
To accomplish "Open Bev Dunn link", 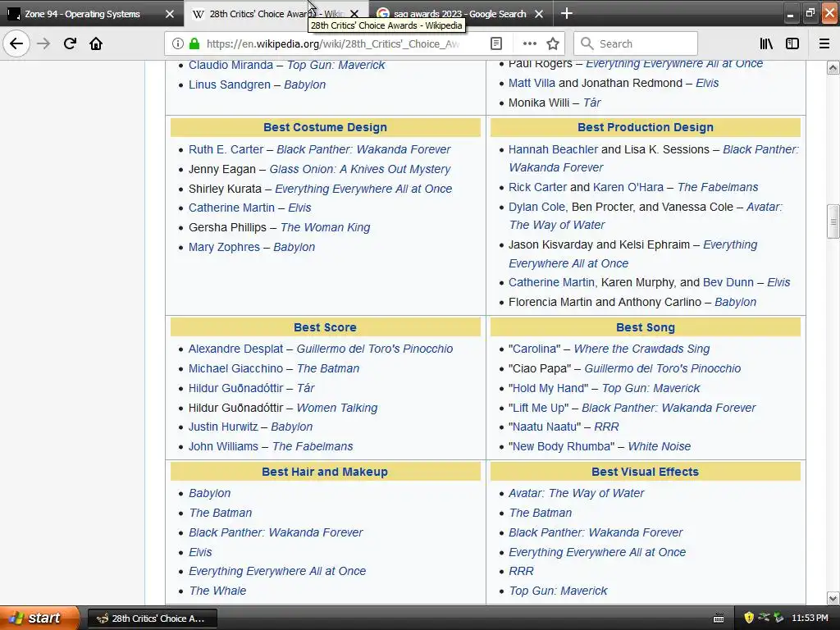I will [x=728, y=282].
